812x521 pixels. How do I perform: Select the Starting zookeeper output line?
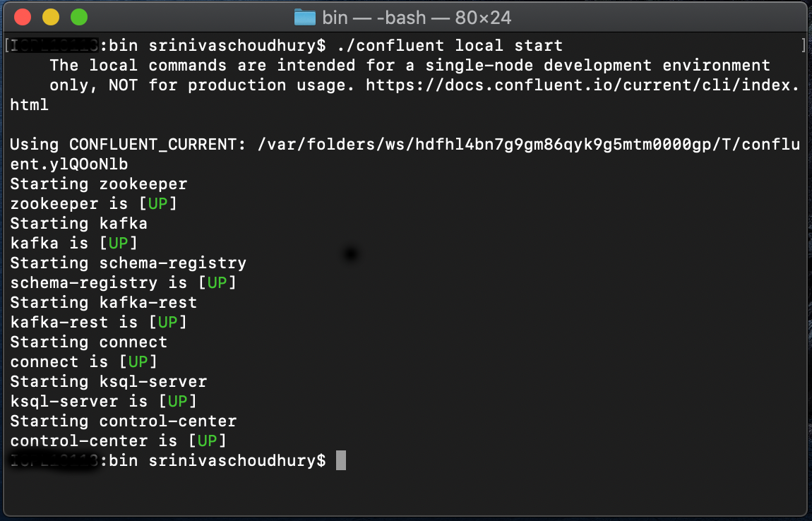pos(98,184)
